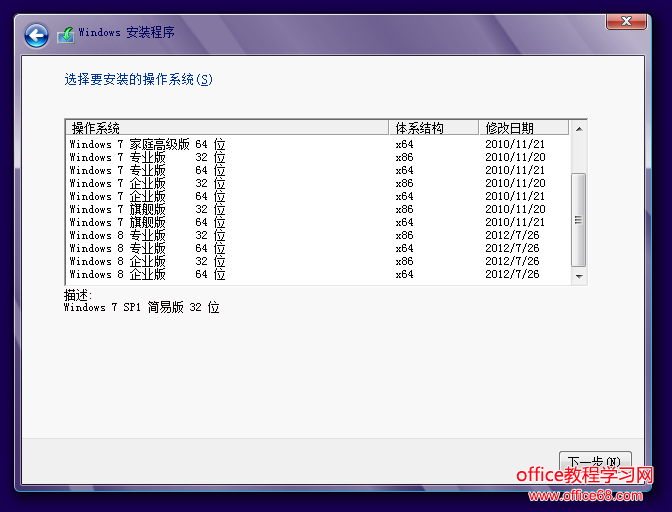Sort by the 操作系统 column header

[x=227, y=128]
